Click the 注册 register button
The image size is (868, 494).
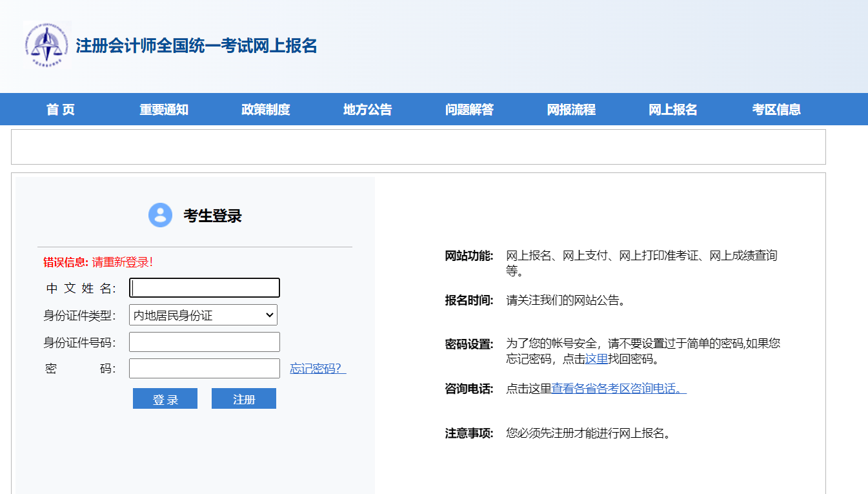pos(243,398)
